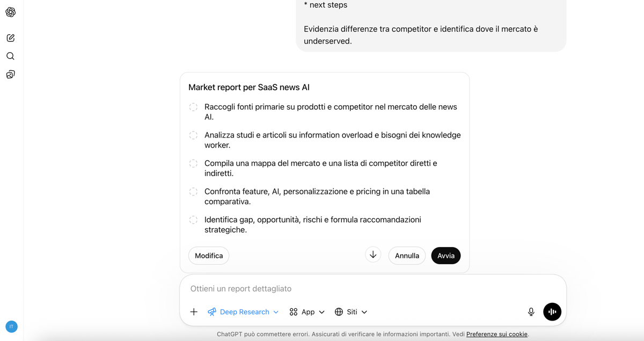Open the IT user profile avatar

pyautogui.click(x=11, y=327)
